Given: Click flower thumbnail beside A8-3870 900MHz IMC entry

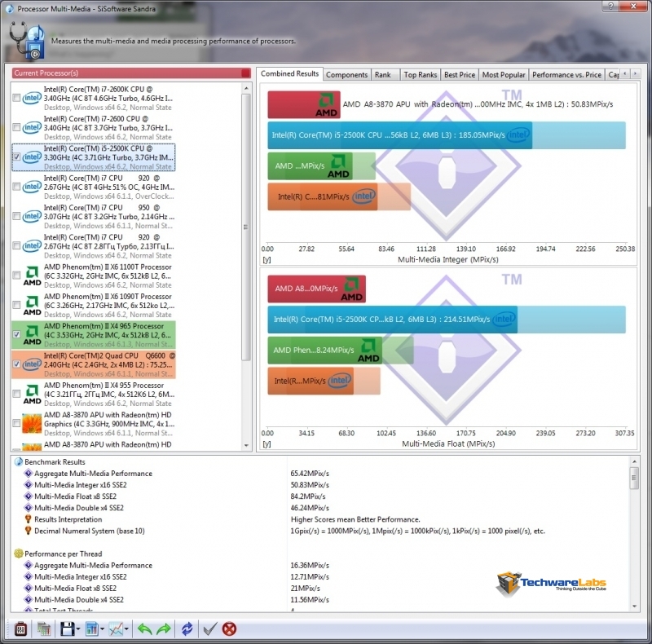Looking at the screenshot, I should (32, 424).
